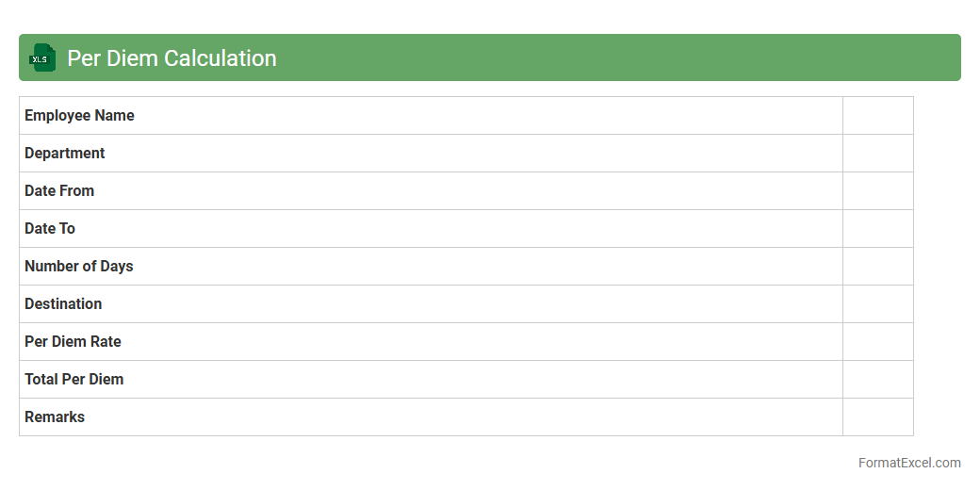
Task: Select the Date To label cell
Action: 431,229
